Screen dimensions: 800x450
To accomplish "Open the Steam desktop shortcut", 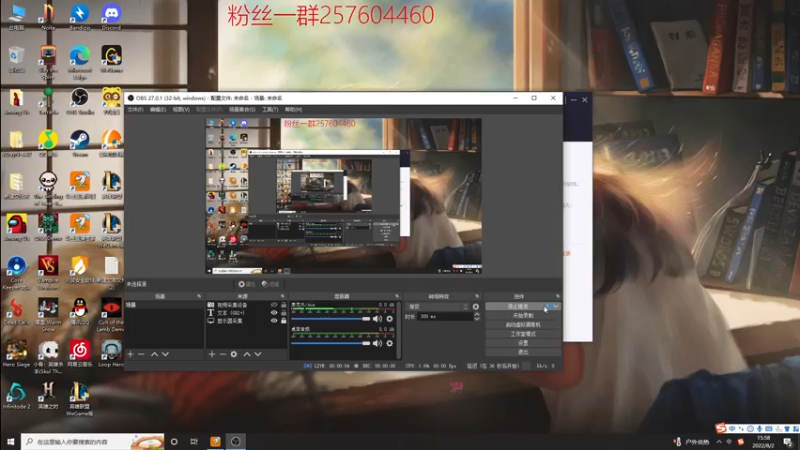I will pos(80,143).
